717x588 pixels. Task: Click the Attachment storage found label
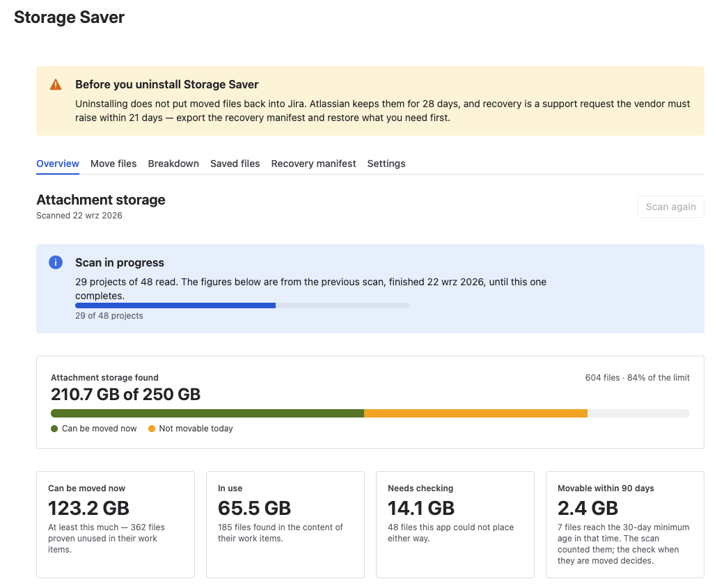click(x=104, y=378)
